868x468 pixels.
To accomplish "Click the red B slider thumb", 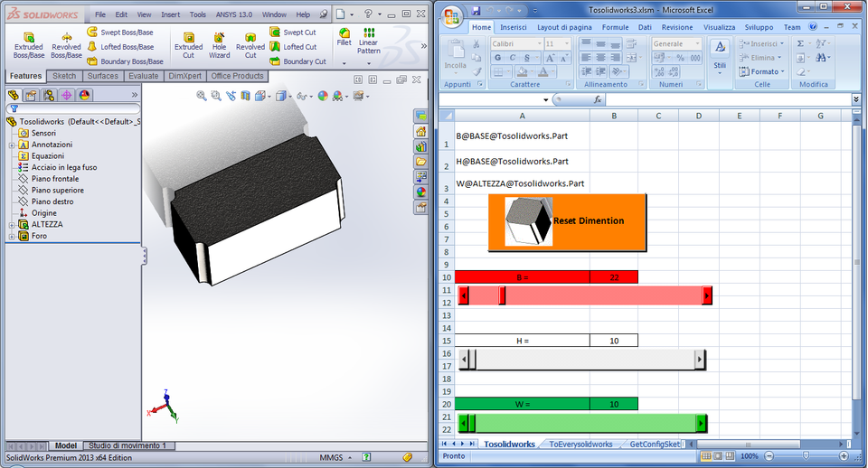I will pyautogui.click(x=502, y=295).
